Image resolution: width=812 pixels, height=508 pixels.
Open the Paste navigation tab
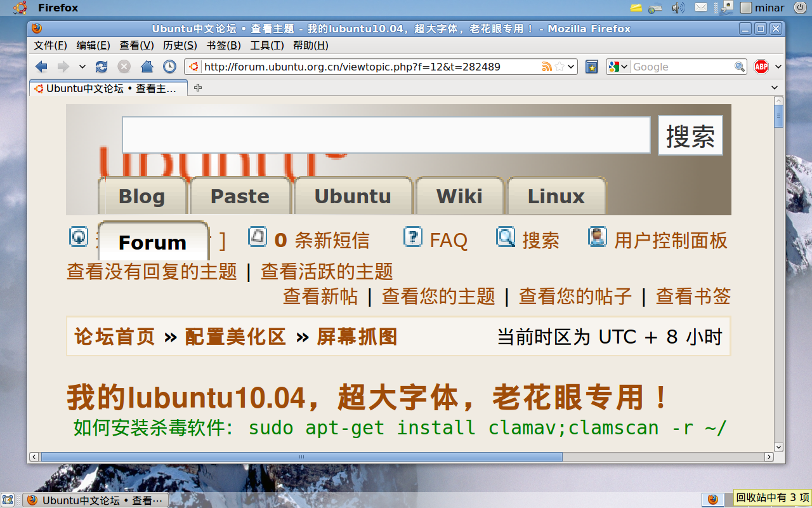click(x=240, y=196)
